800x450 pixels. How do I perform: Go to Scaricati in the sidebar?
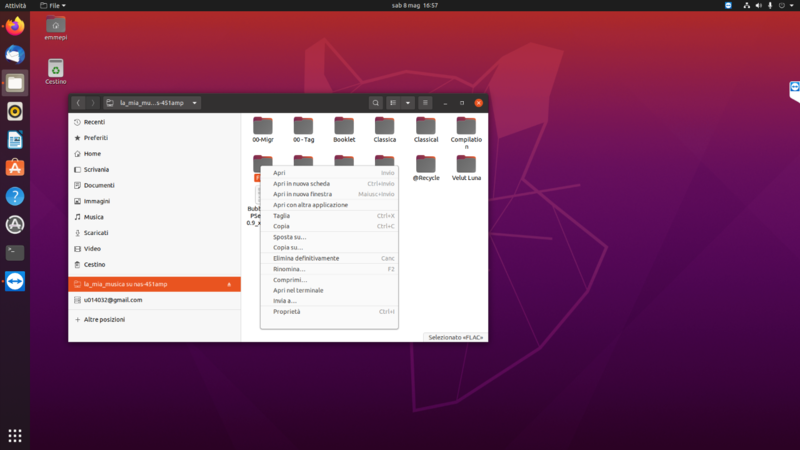pos(96,233)
